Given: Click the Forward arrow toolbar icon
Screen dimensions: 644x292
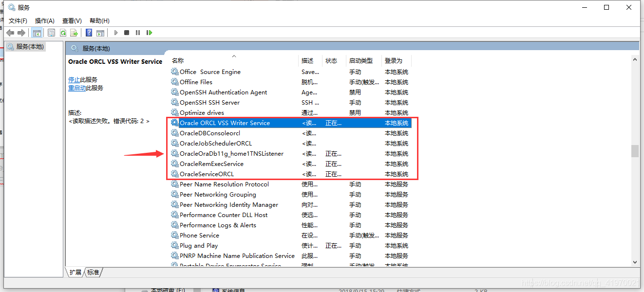Looking at the screenshot, I should [x=21, y=33].
